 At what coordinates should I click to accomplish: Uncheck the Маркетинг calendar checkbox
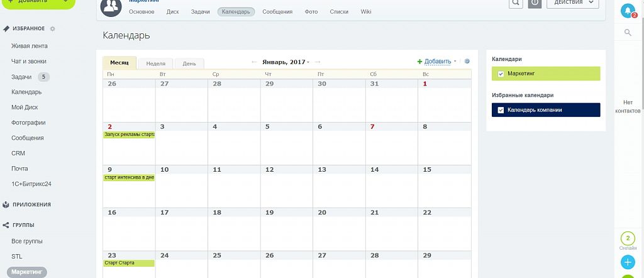point(501,74)
